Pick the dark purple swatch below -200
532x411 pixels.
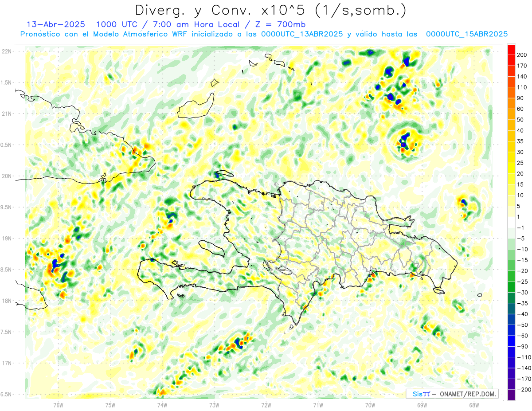(x=511, y=395)
